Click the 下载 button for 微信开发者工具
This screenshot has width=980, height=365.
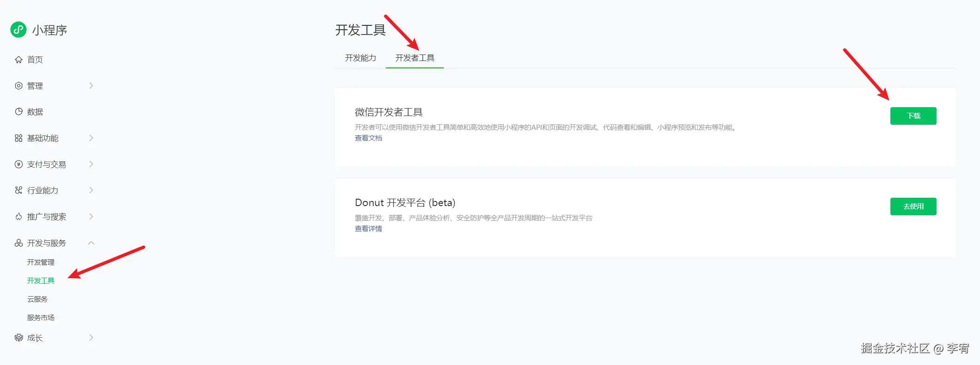point(913,116)
